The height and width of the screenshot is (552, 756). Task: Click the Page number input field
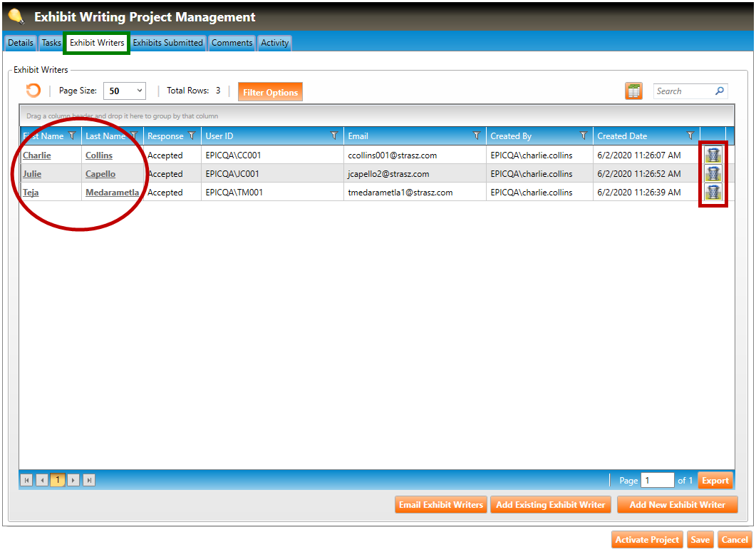[x=657, y=481]
